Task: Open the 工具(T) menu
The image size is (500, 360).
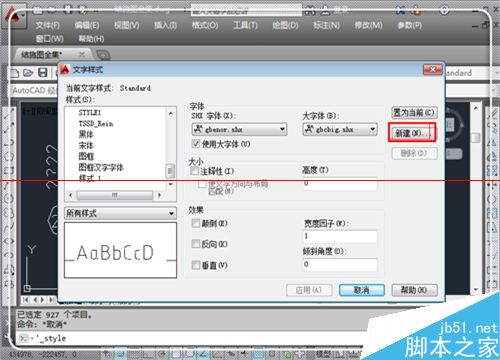Action: point(245,25)
